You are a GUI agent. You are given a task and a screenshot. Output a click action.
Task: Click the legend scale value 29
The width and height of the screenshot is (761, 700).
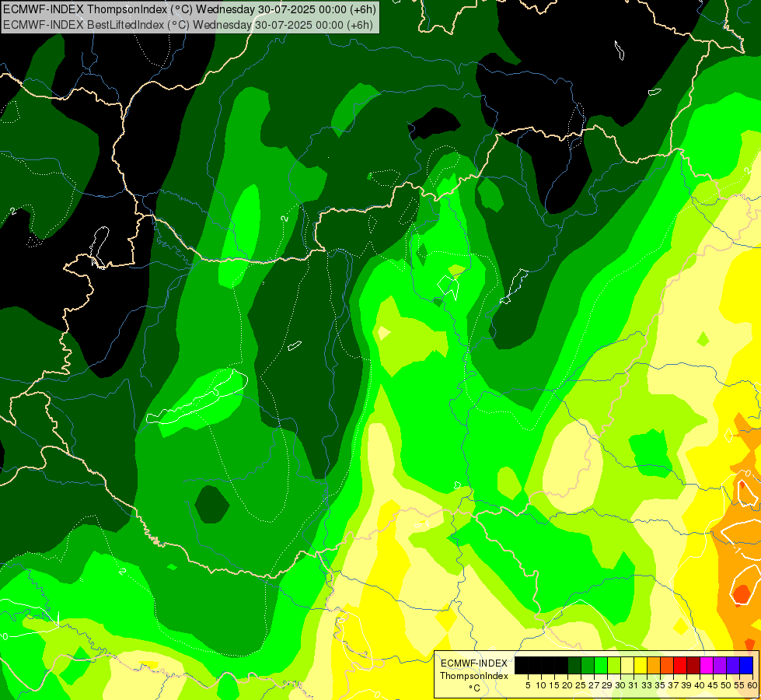tap(607, 685)
